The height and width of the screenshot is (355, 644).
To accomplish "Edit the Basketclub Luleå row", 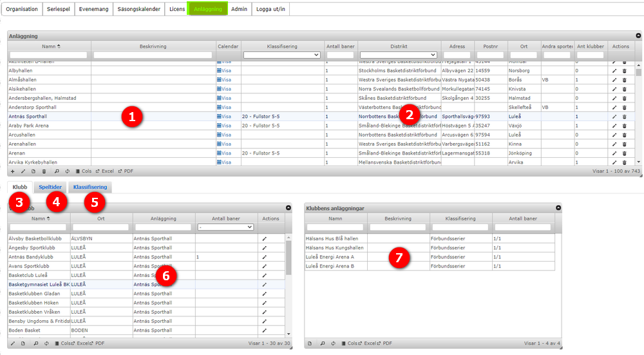I will tap(265, 275).
